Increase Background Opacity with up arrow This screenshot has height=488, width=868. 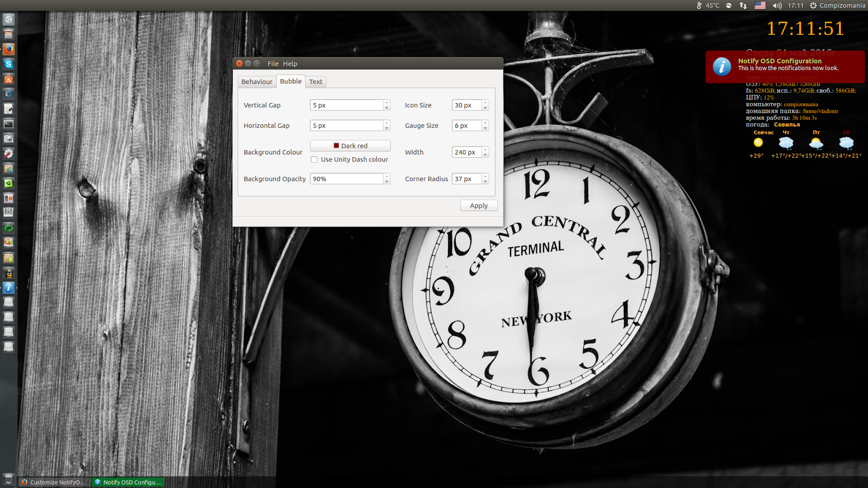pyautogui.click(x=387, y=176)
